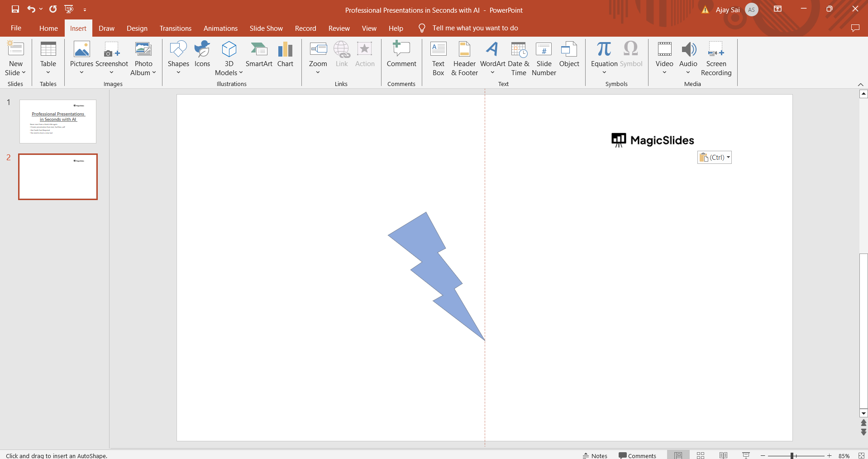The width and height of the screenshot is (868, 459).
Task: Toggle the Comments pane in status bar
Action: point(637,455)
